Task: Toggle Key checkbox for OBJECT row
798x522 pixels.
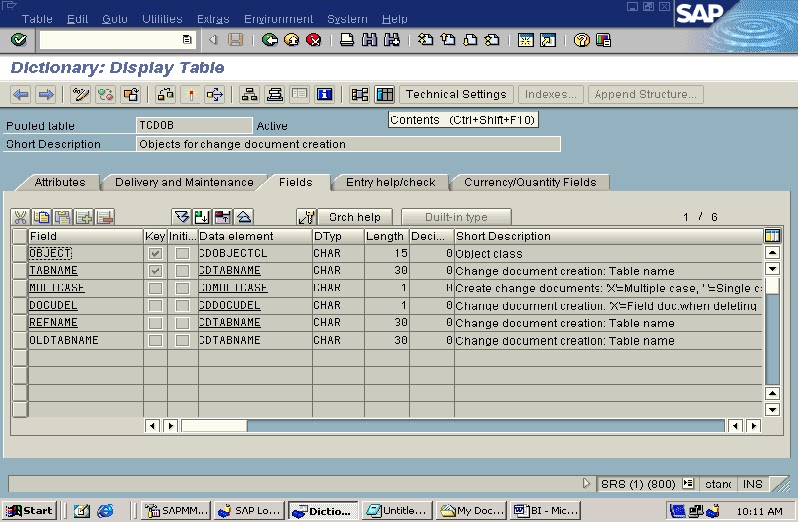Action: click(x=155, y=253)
